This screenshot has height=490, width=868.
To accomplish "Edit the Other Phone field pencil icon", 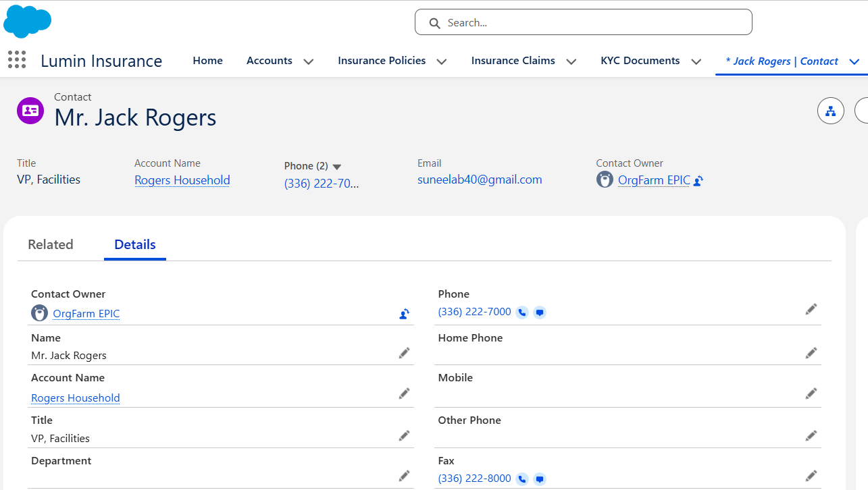I will (811, 436).
